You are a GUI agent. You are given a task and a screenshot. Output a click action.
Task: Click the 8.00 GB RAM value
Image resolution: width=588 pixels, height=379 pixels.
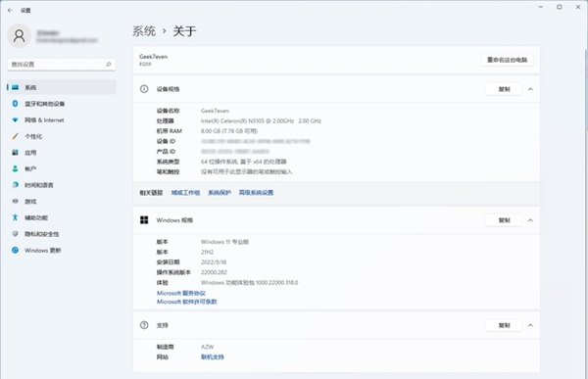229,131
